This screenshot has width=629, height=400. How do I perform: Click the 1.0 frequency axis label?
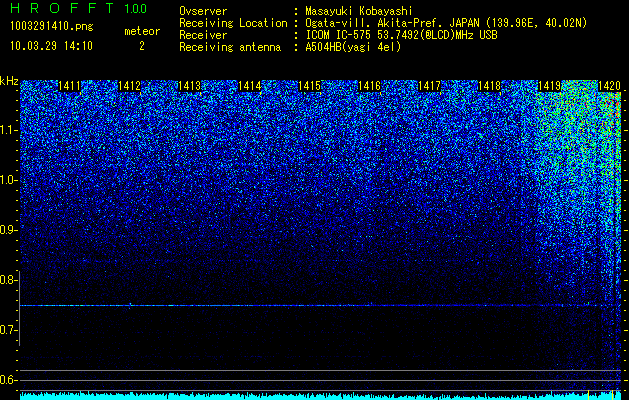(x=8, y=180)
